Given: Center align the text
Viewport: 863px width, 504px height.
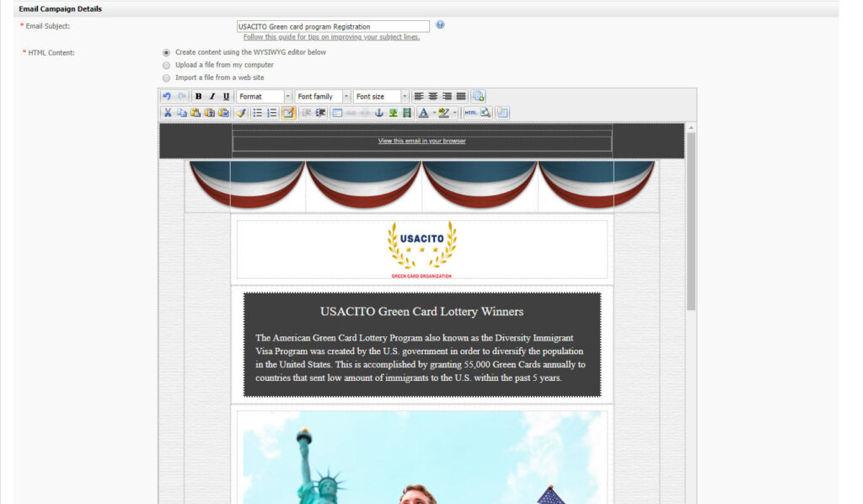Looking at the screenshot, I should [433, 97].
